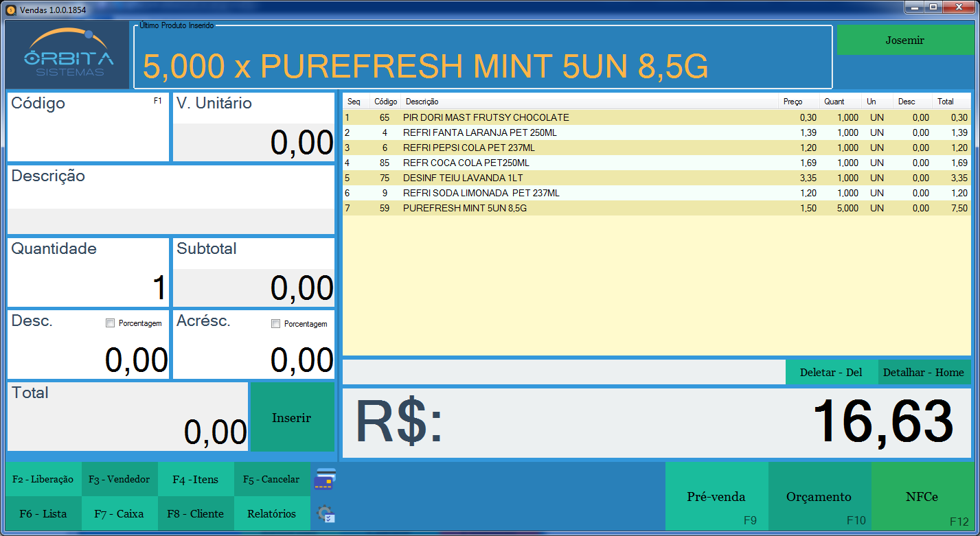Screen dimensions: 980x536
Task: Click Deletar - Del button
Action: [831, 372]
